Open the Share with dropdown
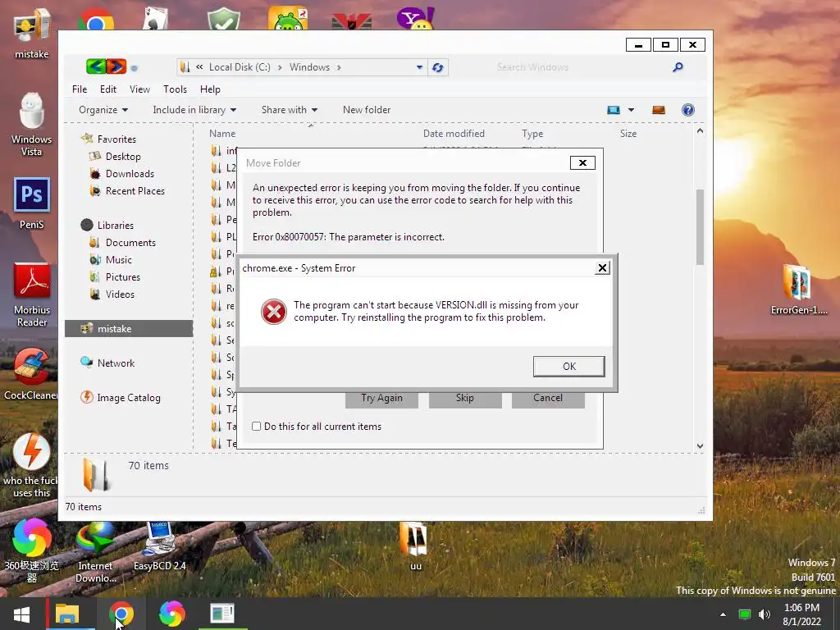Screen dimensions: 840x630 290,110
